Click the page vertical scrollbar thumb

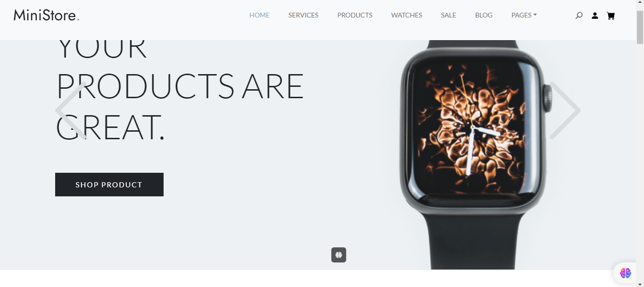tap(640, 26)
